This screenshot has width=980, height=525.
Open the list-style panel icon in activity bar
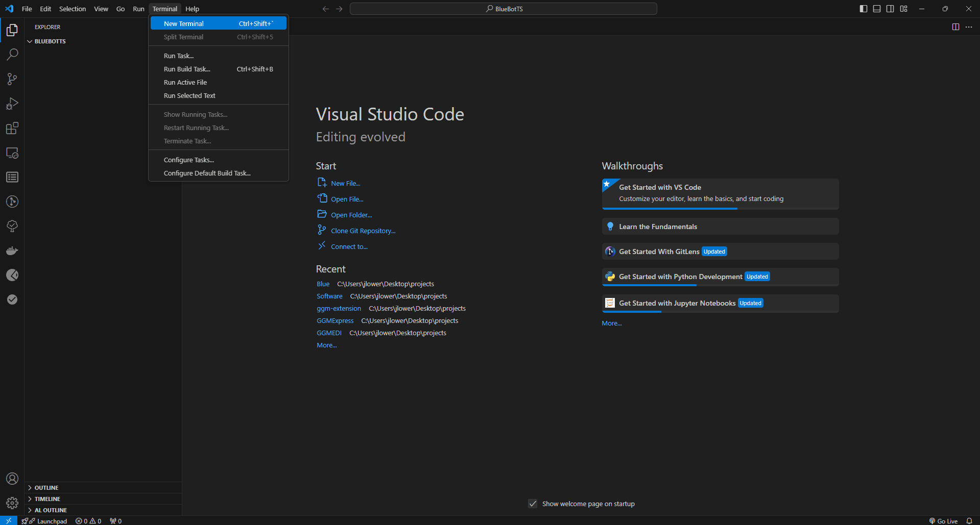(x=12, y=177)
